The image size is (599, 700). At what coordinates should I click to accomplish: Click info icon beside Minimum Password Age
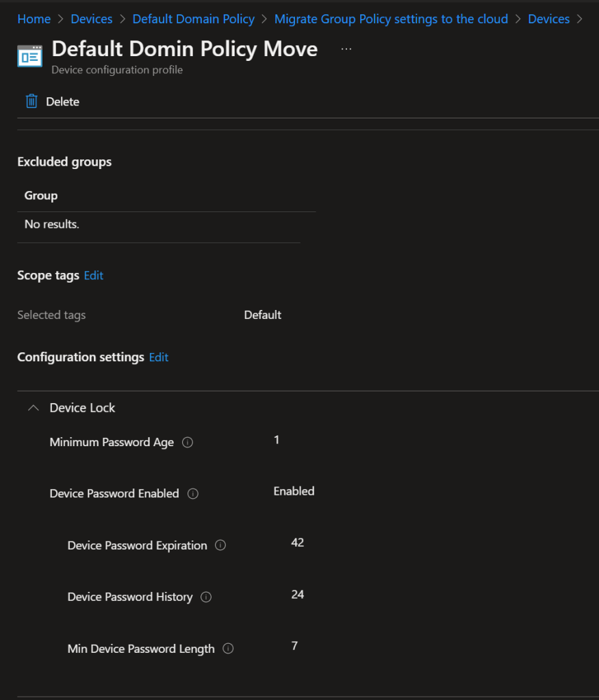coord(188,443)
